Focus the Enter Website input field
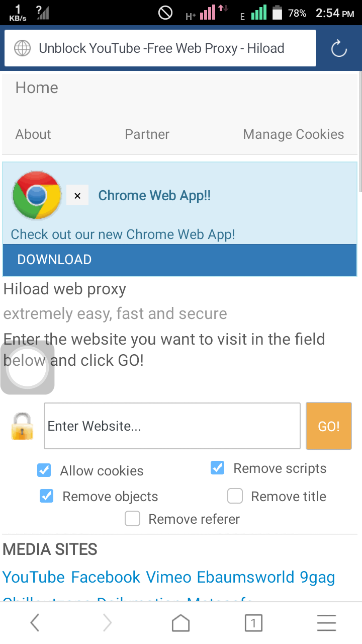The width and height of the screenshot is (362, 644). pos(172,426)
